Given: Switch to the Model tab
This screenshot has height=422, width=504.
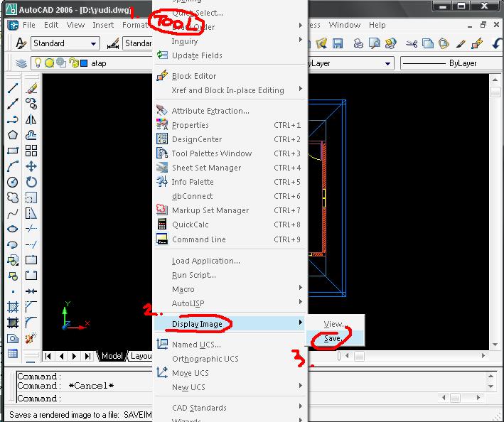Looking at the screenshot, I should coord(112,356).
